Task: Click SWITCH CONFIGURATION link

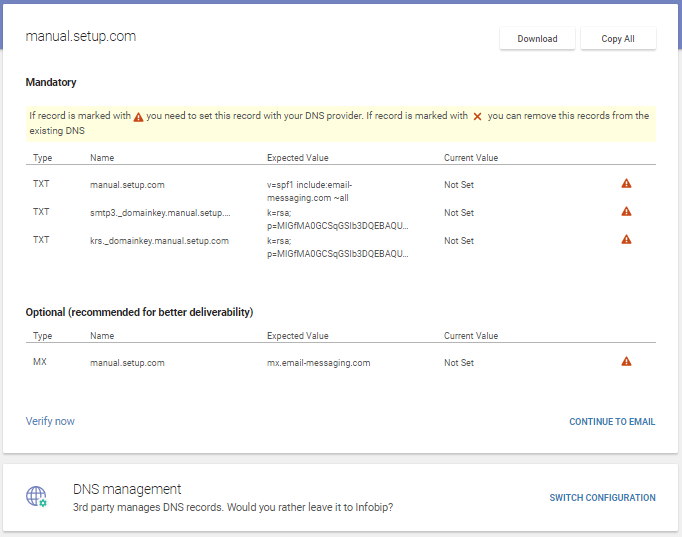Action: (x=602, y=498)
